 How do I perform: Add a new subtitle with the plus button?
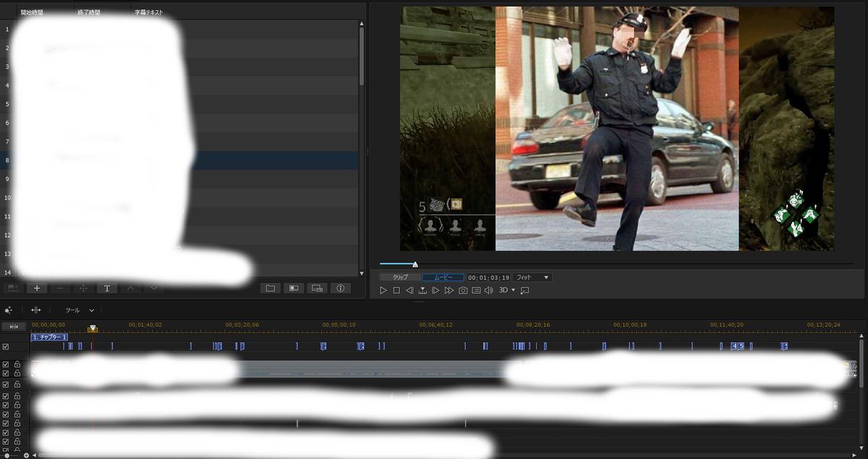tap(37, 288)
